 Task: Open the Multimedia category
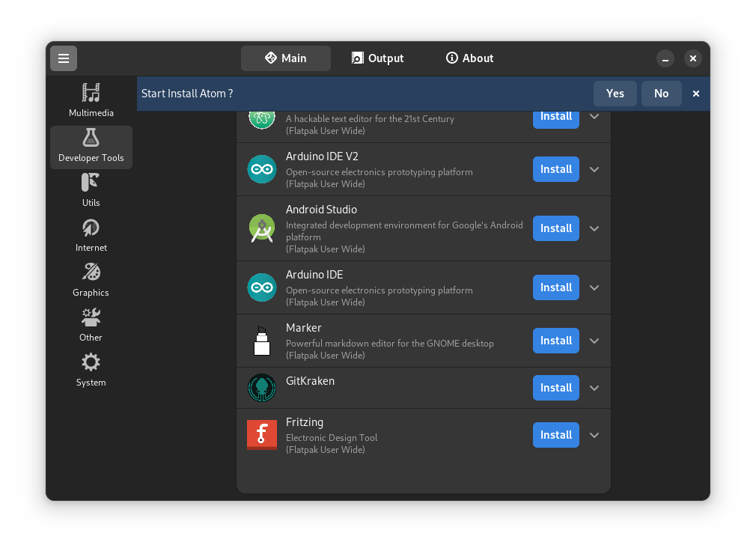(91, 100)
